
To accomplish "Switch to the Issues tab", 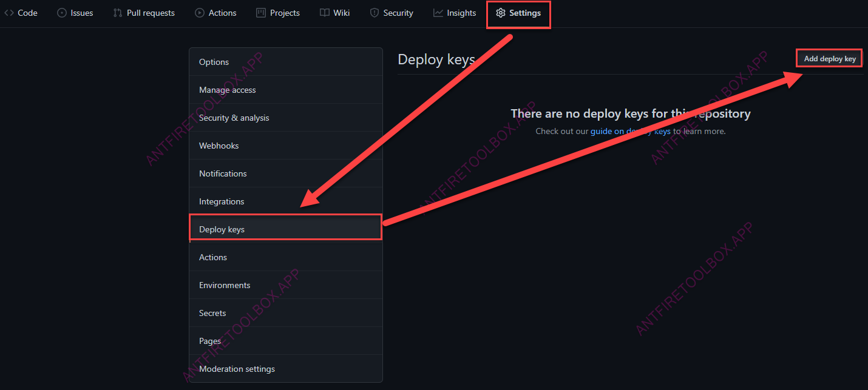I will point(75,13).
